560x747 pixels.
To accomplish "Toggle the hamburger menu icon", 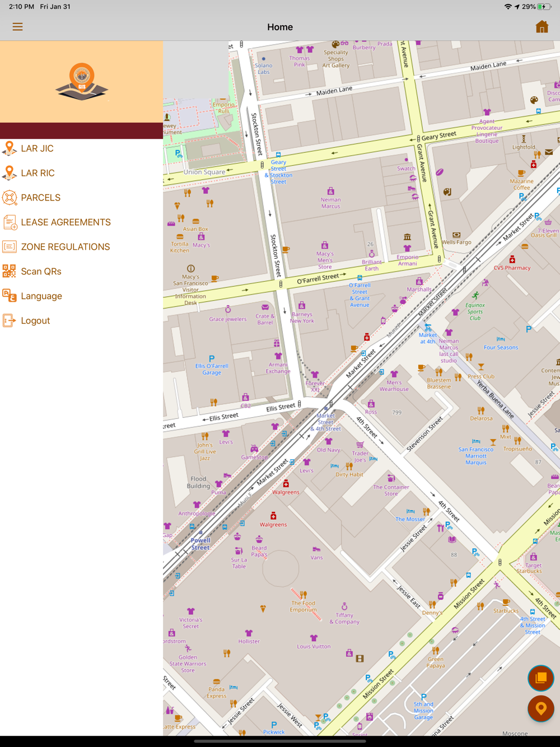I will pos(18,27).
